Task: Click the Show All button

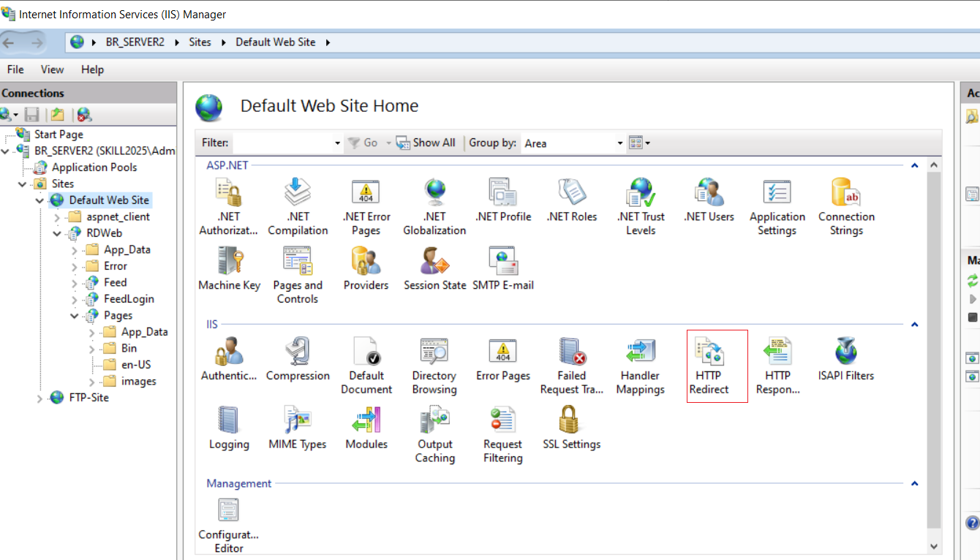Action: (x=426, y=143)
